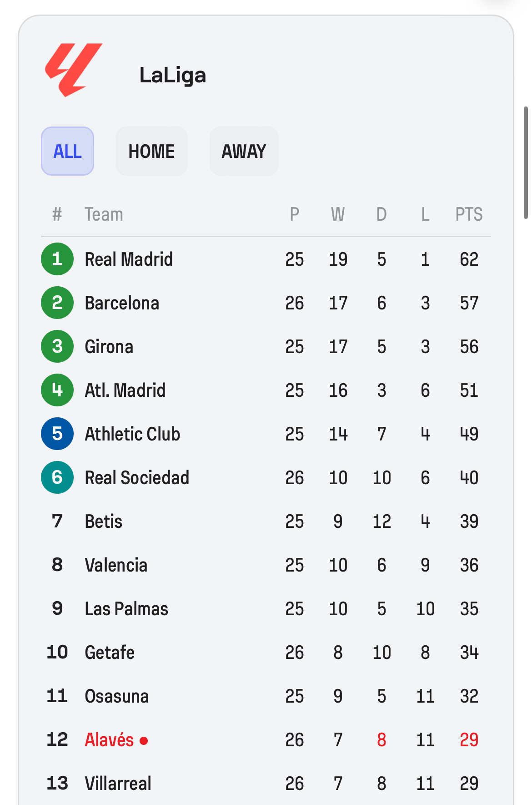Switch to the HOME standings tab
This screenshot has width=532, height=805.
click(151, 151)
